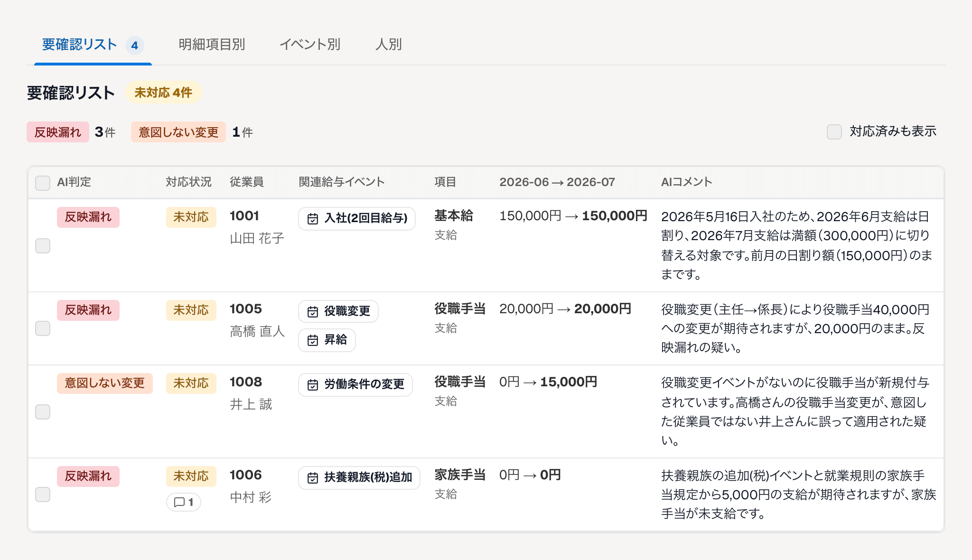The image size is (972, 560).
Task: Open the 要確認リスト tab
Action: (x=93, y=45)
